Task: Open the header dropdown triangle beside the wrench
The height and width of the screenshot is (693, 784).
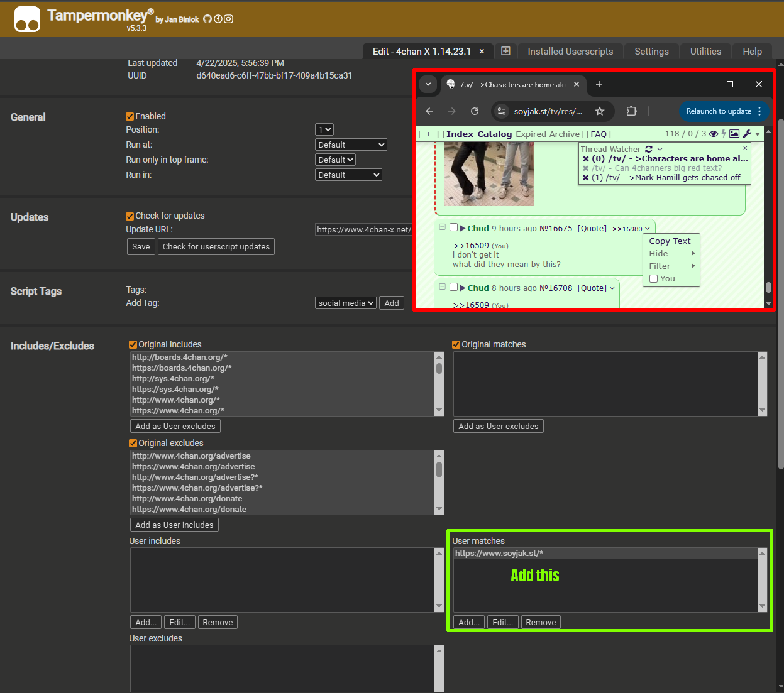Action: [x=758, y=134]
